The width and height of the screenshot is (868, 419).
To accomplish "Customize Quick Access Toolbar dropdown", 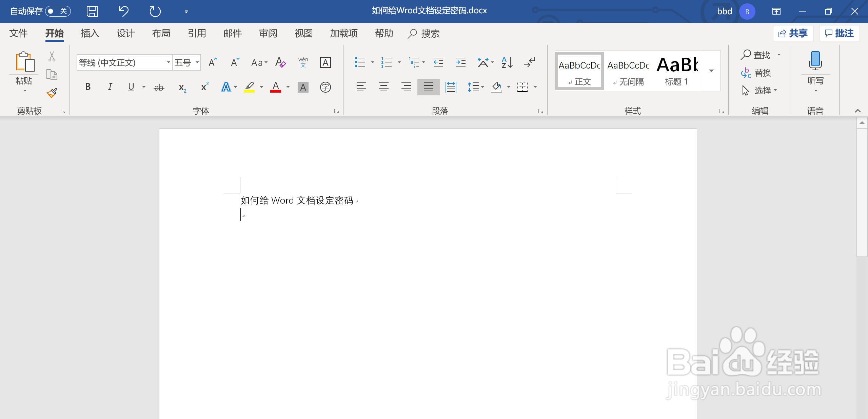I will click(x=186, y=12).
